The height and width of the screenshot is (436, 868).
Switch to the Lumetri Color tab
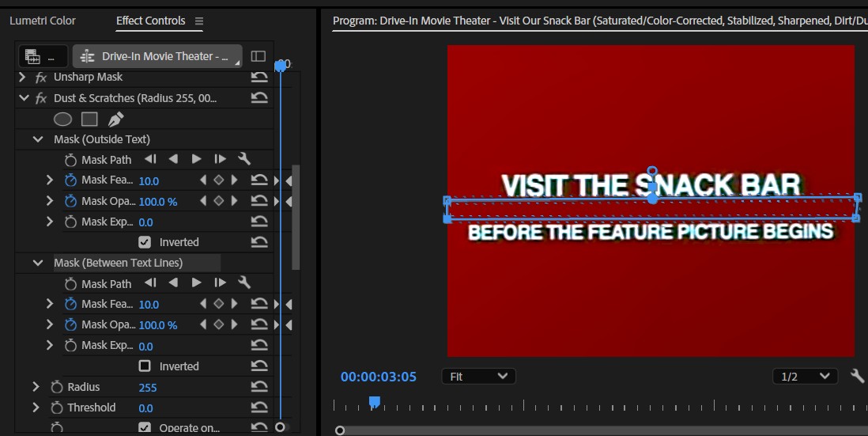pyautogui.click(x=43, y=21)
